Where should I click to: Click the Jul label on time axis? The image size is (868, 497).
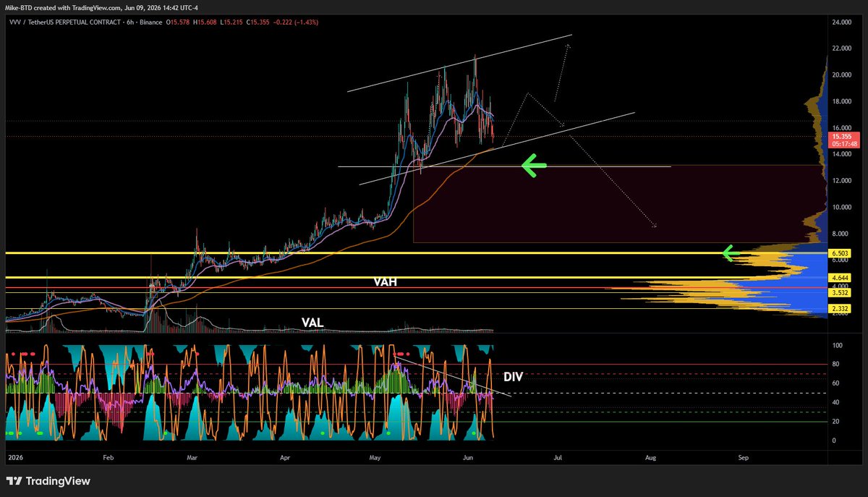557,458
